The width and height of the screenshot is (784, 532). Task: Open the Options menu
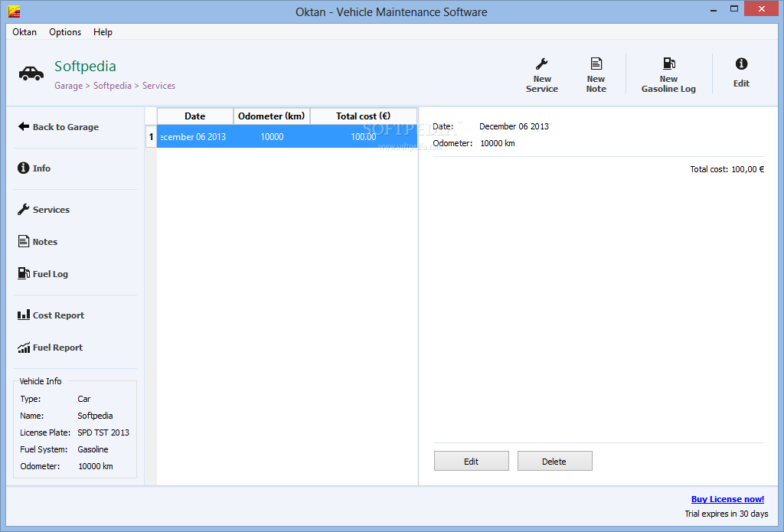point(65,32)
